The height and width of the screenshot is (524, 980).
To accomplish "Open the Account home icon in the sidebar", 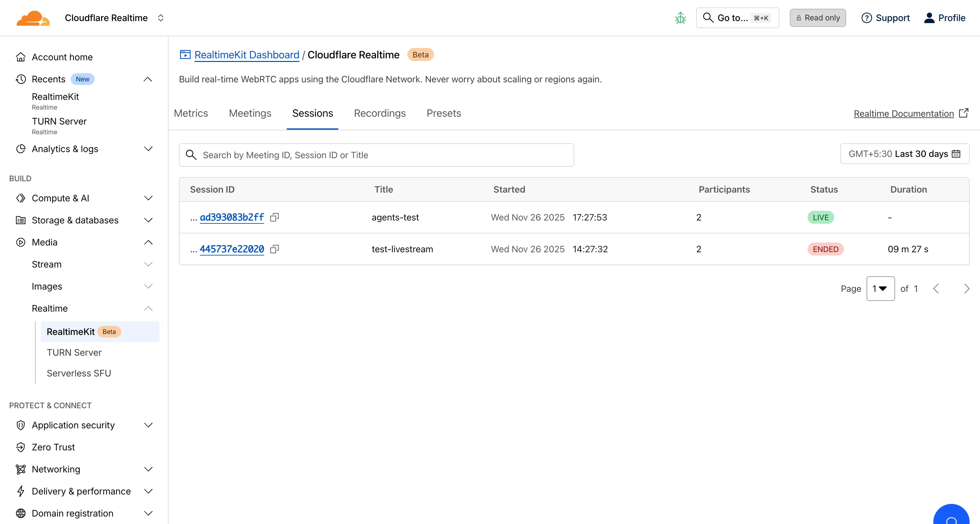I will [21, 56].
